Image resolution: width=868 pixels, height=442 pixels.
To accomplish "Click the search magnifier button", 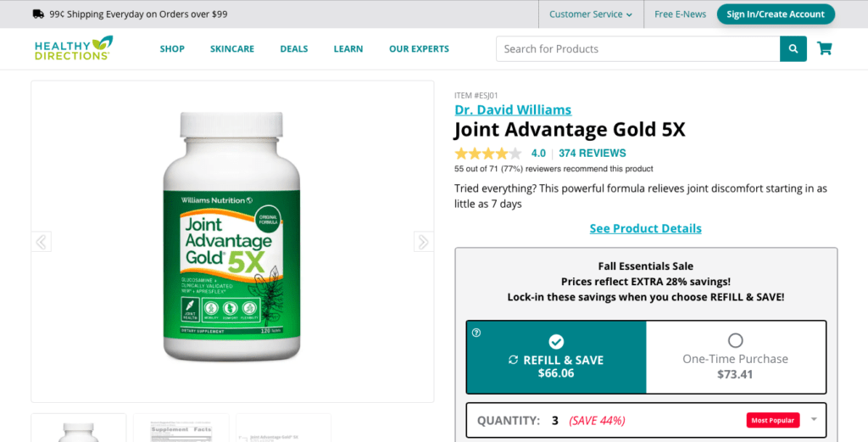I will (793, 48).
